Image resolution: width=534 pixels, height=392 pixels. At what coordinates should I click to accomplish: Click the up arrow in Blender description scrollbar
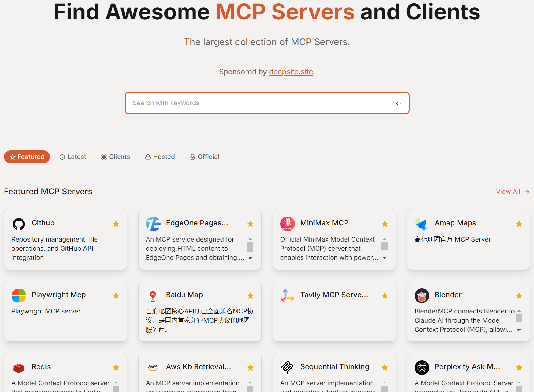[519, 311]
